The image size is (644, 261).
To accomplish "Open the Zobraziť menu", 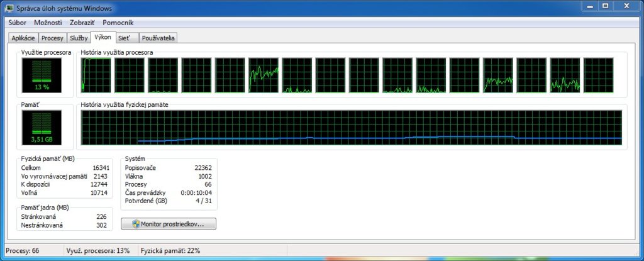I will [82, 23].
